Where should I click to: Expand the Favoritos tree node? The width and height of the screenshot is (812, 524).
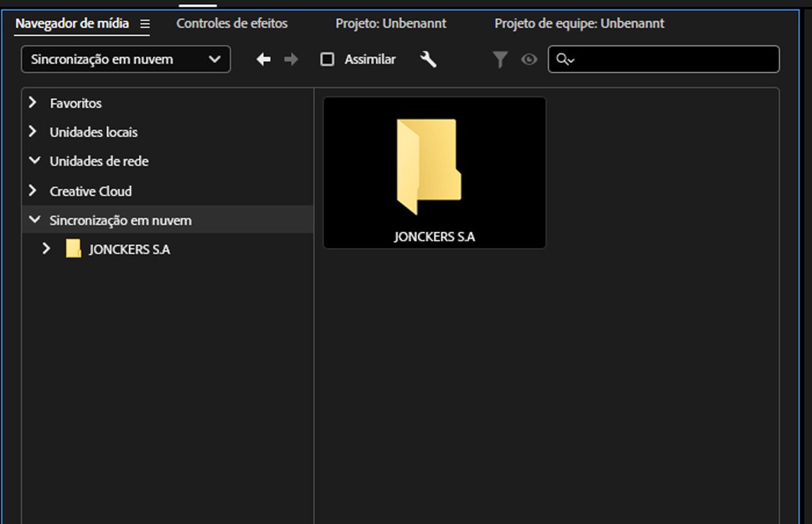tap(32, 103)
